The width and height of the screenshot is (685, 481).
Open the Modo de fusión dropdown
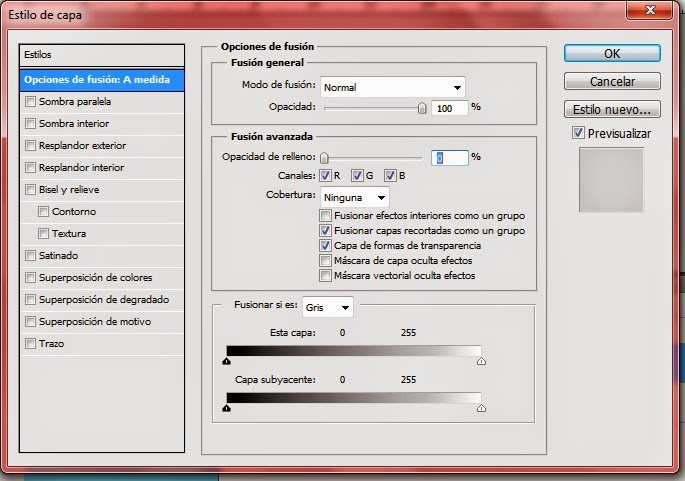click(x=392, y=87)
